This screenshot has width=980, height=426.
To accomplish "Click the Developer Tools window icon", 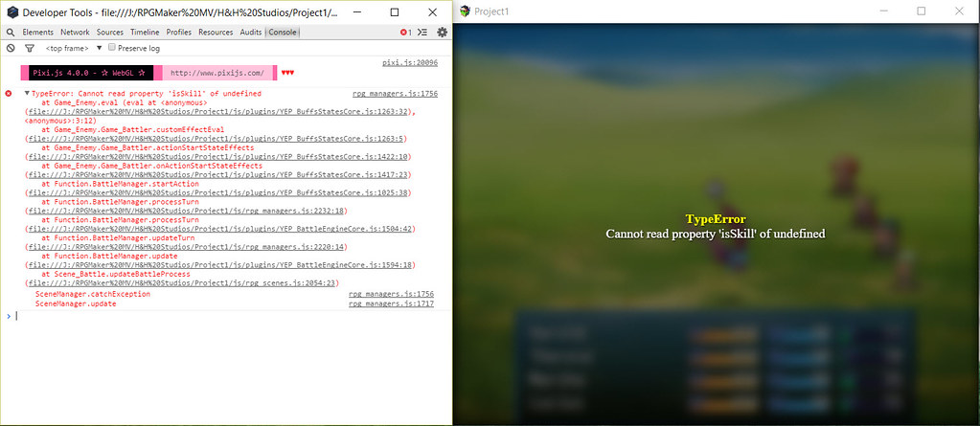I will tap(11, 12).
